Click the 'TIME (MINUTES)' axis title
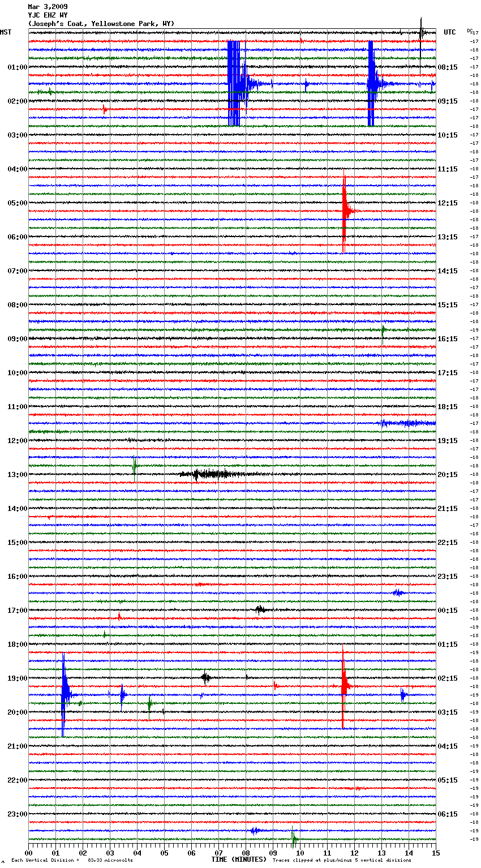 239,860
